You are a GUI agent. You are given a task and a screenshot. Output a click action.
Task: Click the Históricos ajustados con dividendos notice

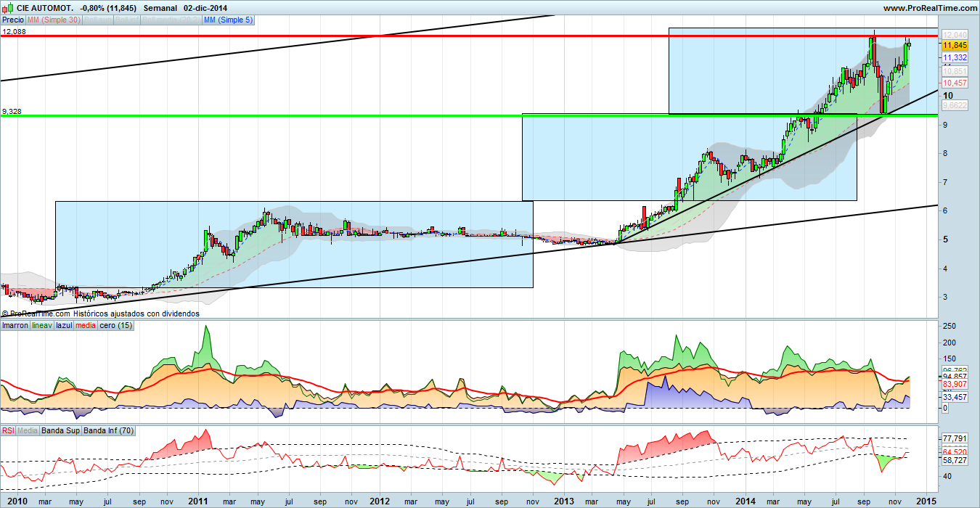point(136,314)
